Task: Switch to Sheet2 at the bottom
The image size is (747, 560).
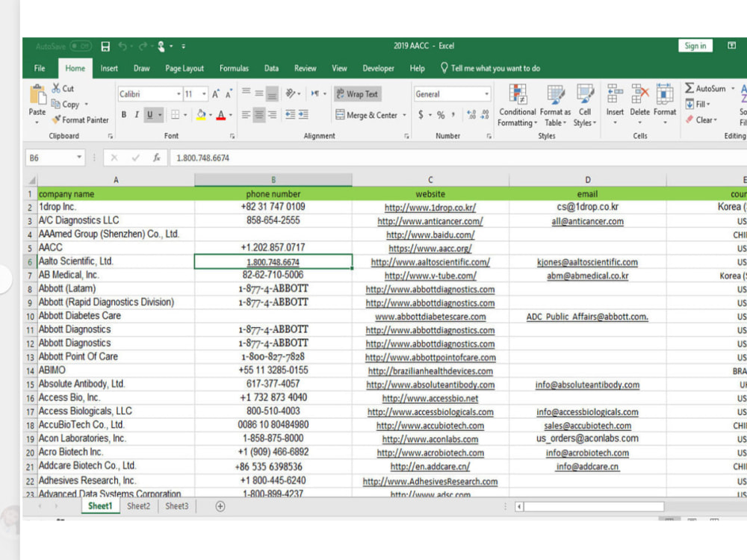Action: click(138, 505)
